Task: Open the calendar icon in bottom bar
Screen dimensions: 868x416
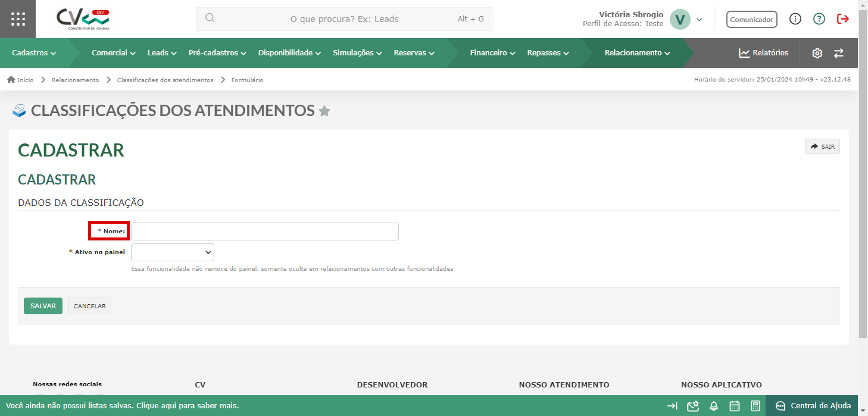Action: [x=735, y=406]
